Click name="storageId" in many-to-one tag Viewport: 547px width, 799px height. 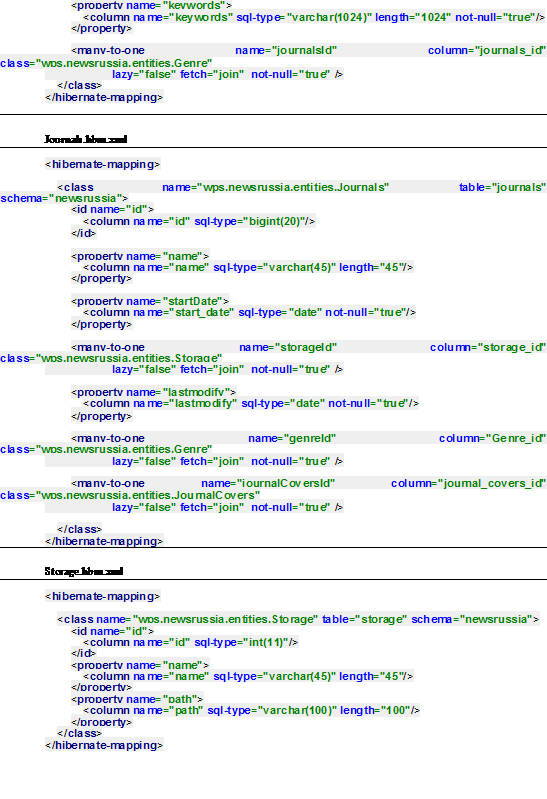pos(288,347)
